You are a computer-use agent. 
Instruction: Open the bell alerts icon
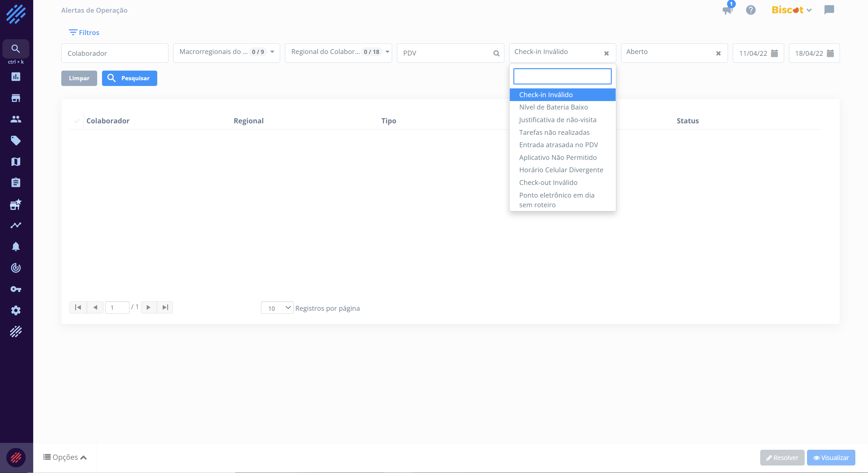(x=16, y=247)
